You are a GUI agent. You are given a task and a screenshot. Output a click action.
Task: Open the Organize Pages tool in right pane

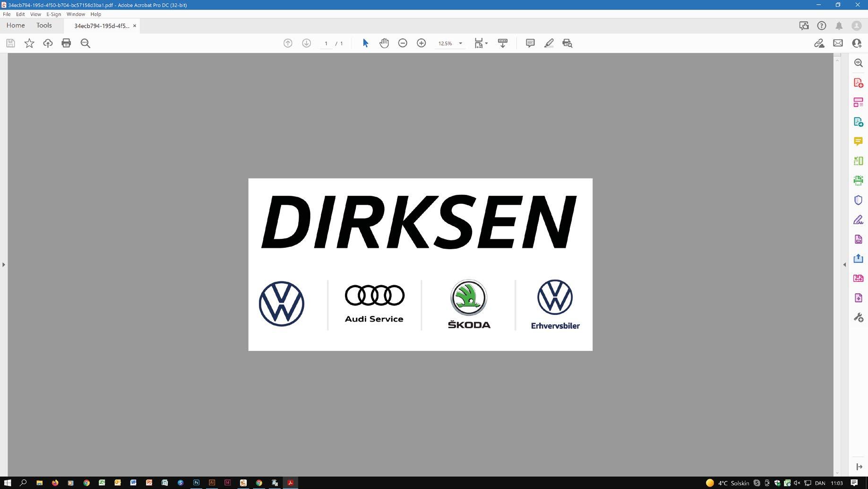(x=859, y=102)
